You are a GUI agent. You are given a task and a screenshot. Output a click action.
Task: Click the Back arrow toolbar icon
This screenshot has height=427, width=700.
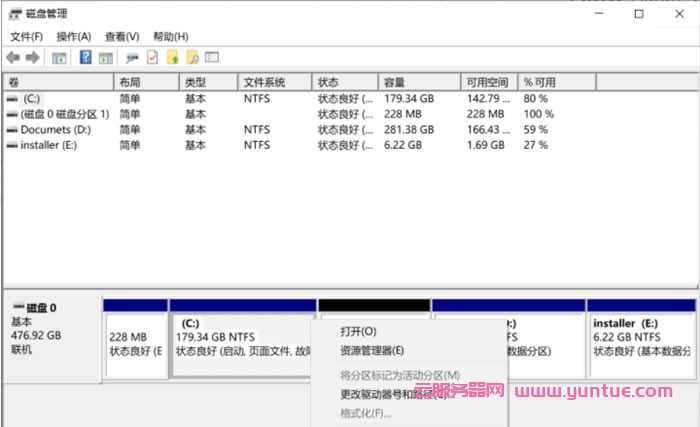tap(13, 58)
